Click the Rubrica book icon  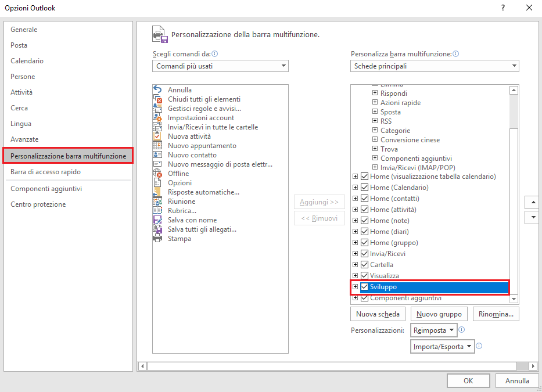(x=157, y=210)
